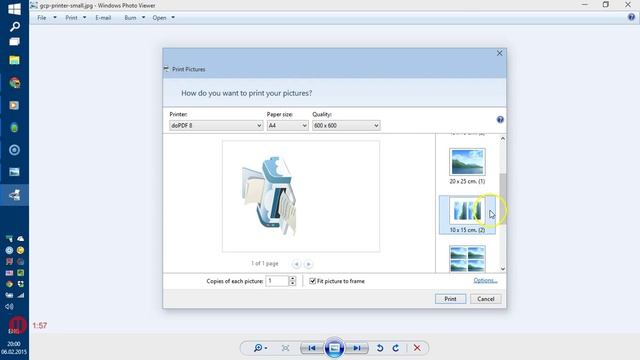This screenshot has width=640, height=360.
Task: Open Task View on the taskbar
Action: tap(14, 42)
